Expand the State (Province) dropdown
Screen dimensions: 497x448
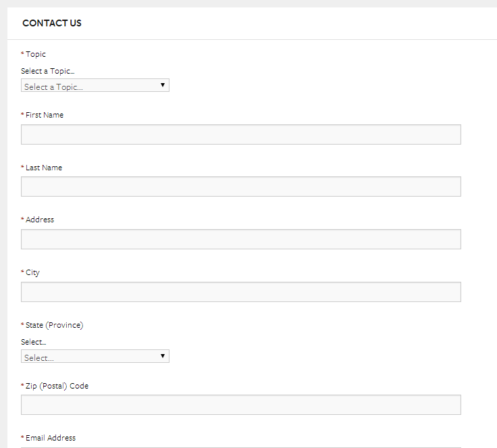click(95, 357)
